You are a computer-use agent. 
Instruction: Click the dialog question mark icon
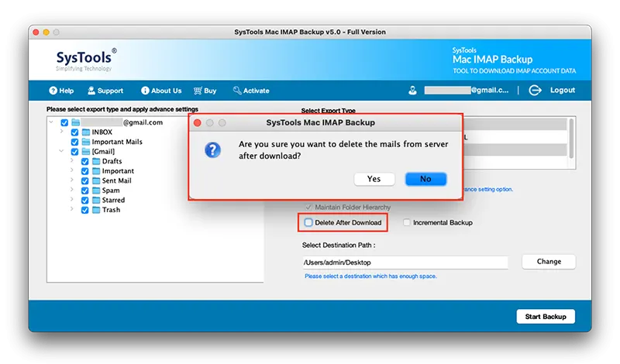212,149
